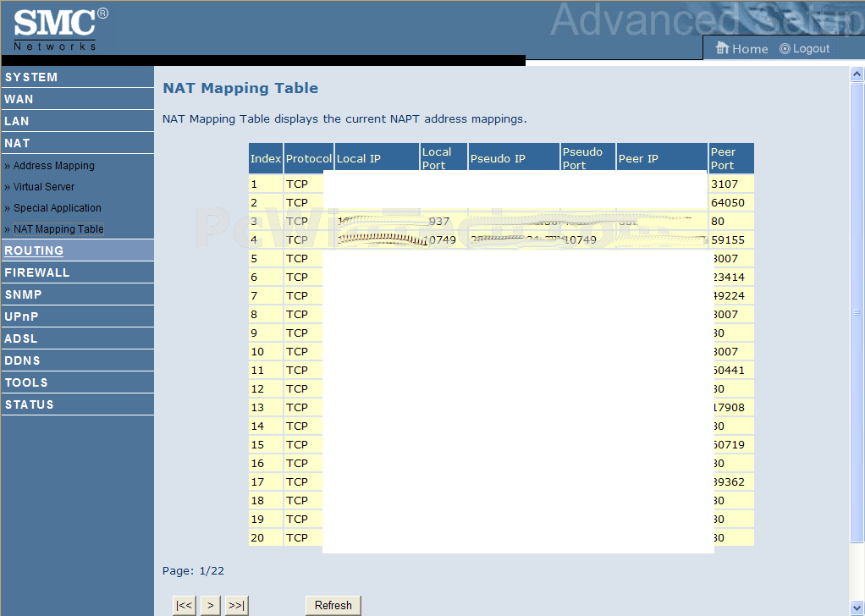Select peer port value 39362
This screenshot has height=616, width=865.
pyautogui.click(x=730, y=482)
